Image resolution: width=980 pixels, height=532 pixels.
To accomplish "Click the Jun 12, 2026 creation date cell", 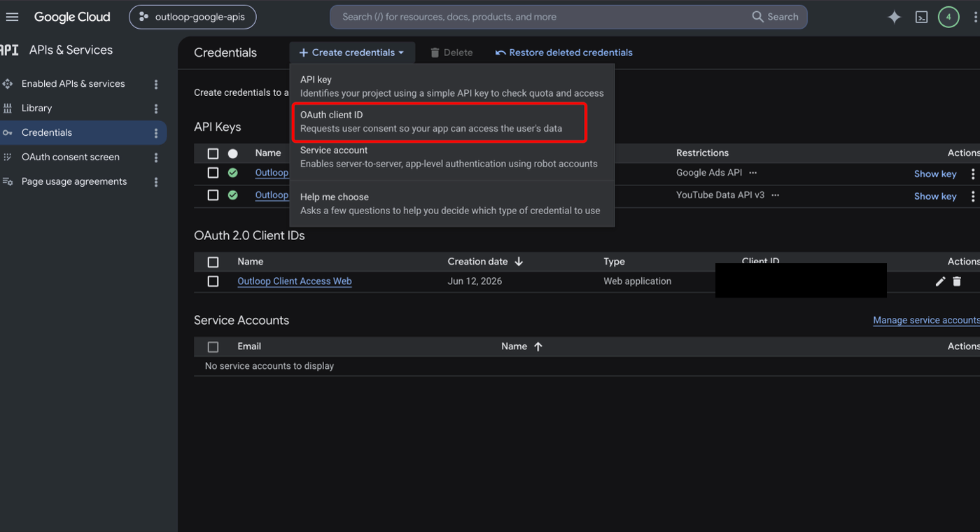I will [475, 281].
